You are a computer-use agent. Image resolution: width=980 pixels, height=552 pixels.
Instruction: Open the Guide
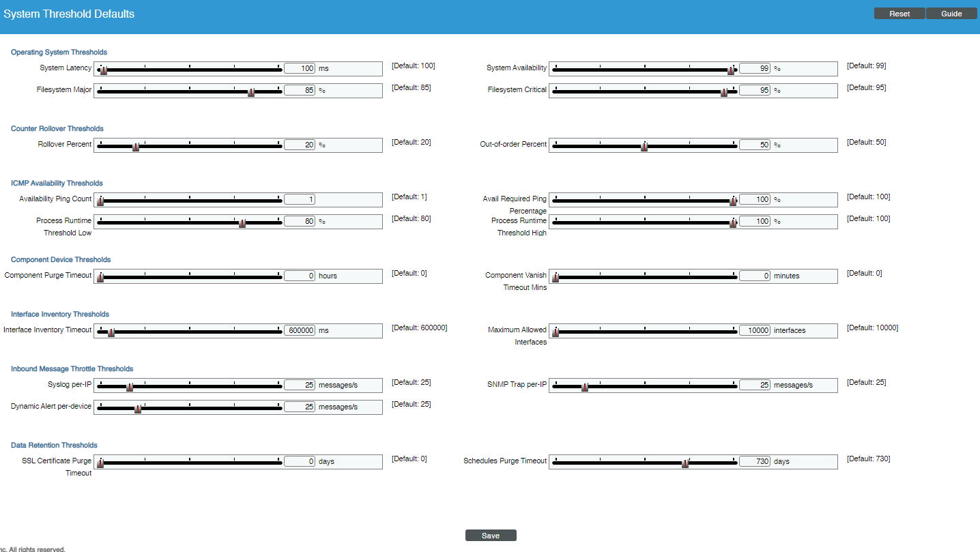click(951, 13)
